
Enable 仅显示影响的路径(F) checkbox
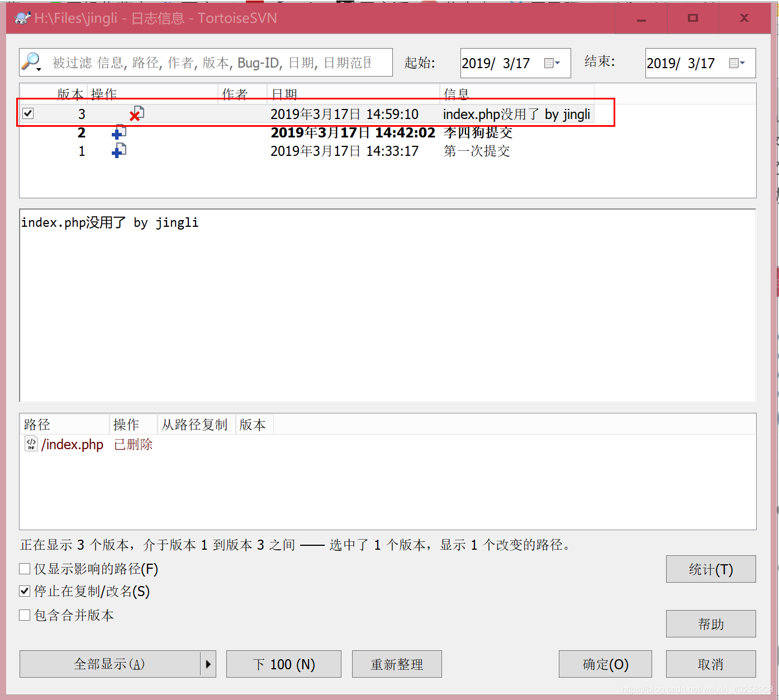[25, 569]
